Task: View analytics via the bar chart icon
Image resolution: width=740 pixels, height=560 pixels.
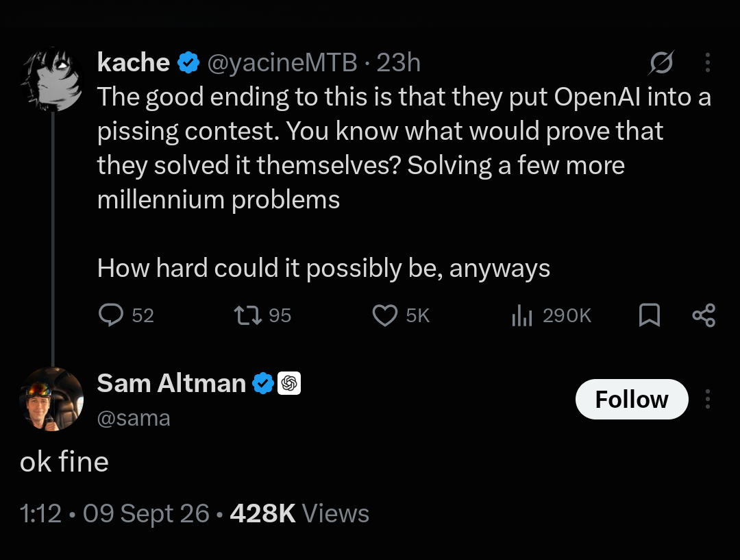Action: (522, 315)
